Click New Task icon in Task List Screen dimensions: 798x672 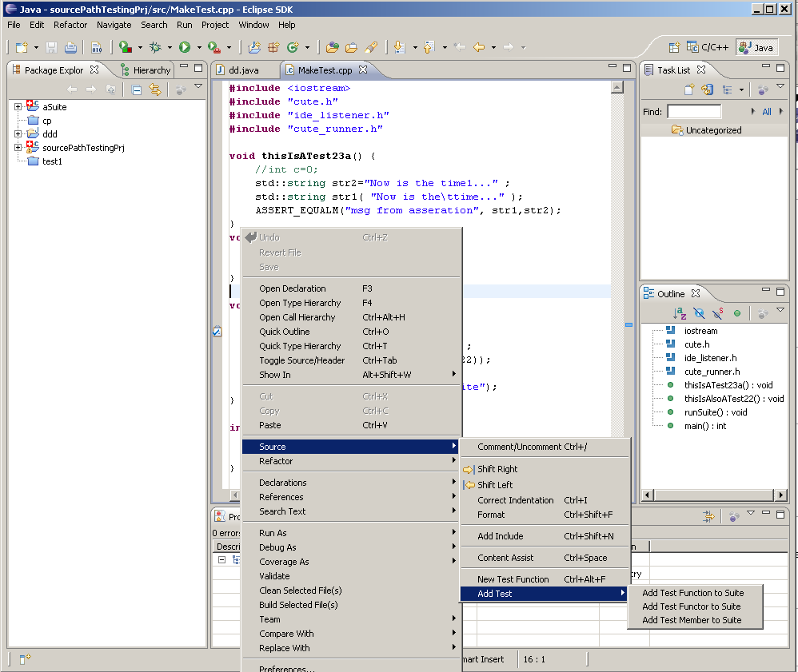[689, 90]
